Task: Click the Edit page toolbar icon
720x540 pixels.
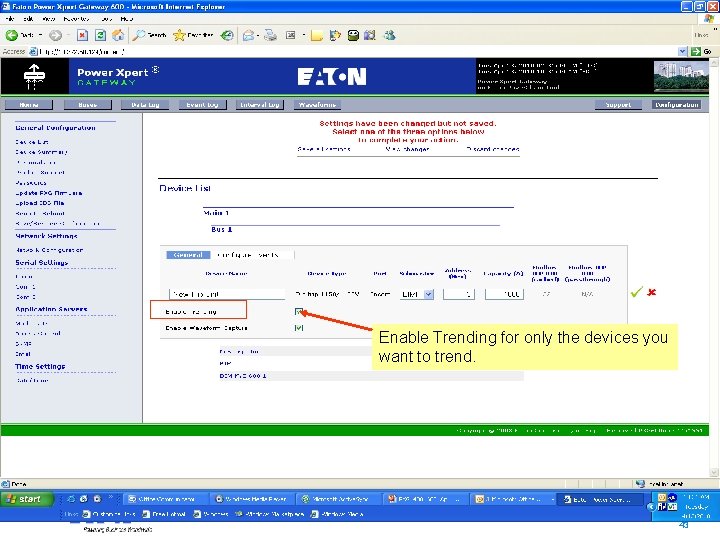Action: pyautogui.click(x=291, y=35)
